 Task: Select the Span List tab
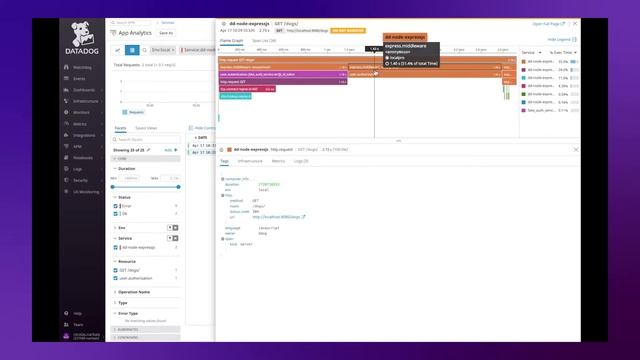pos(264,41)
